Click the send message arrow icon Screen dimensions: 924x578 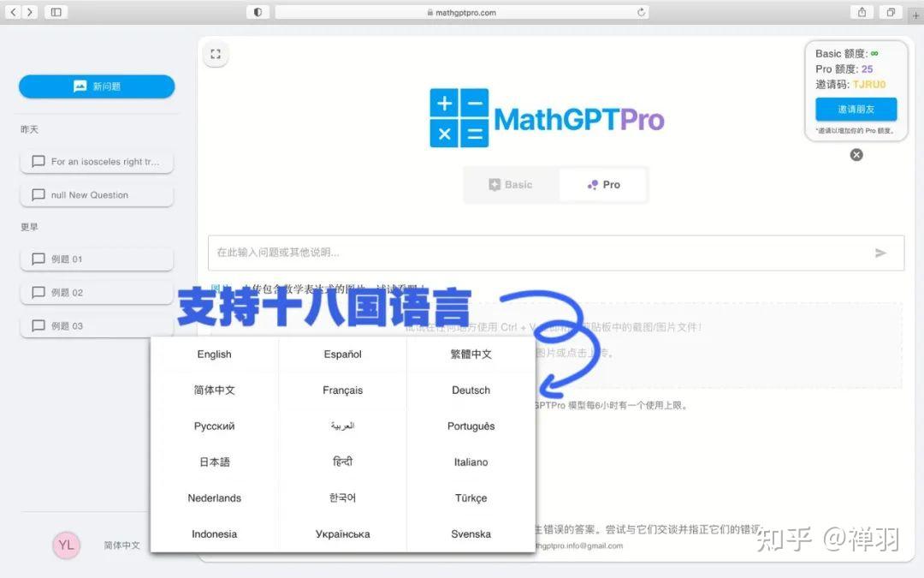[x=881, y=253]
